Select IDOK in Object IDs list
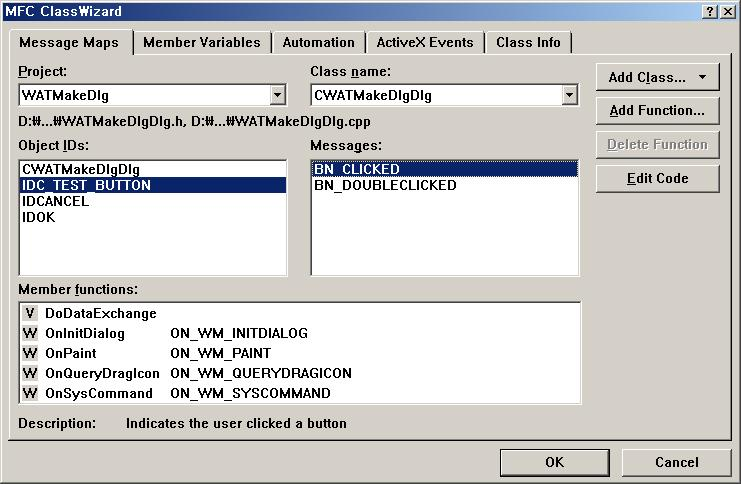 click(153, 217)
